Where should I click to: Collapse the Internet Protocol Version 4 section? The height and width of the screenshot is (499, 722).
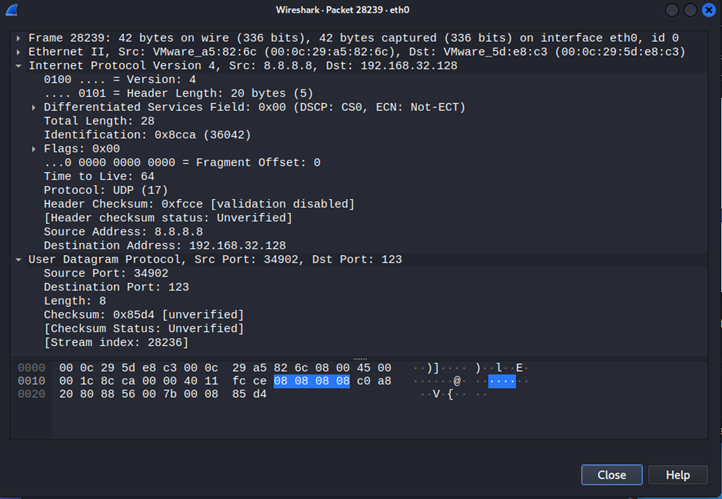19,65
